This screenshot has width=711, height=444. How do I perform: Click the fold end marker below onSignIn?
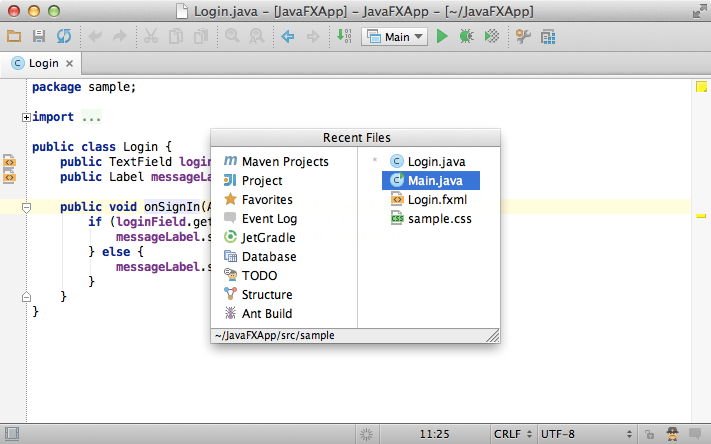(x=26, y=297)
